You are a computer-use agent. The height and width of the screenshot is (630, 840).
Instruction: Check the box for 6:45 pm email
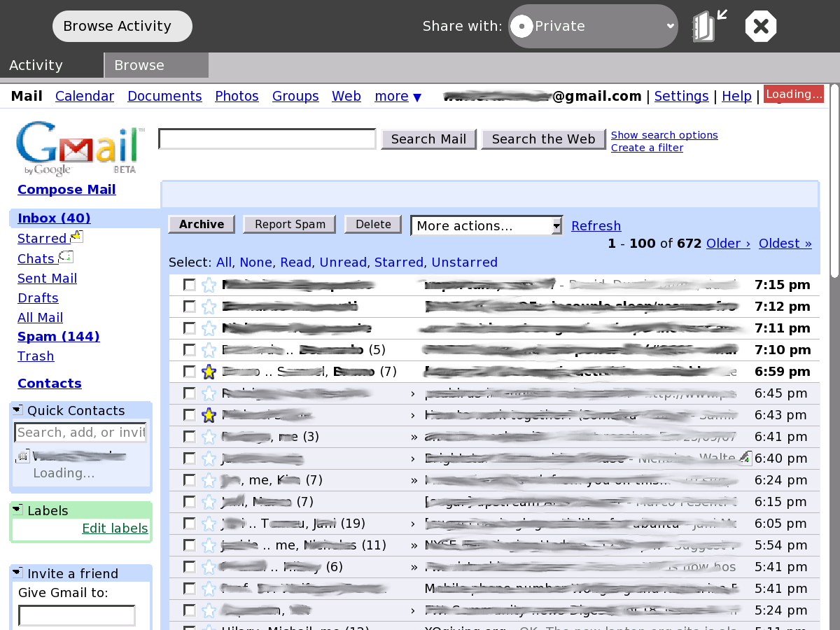tap(190, 393)
